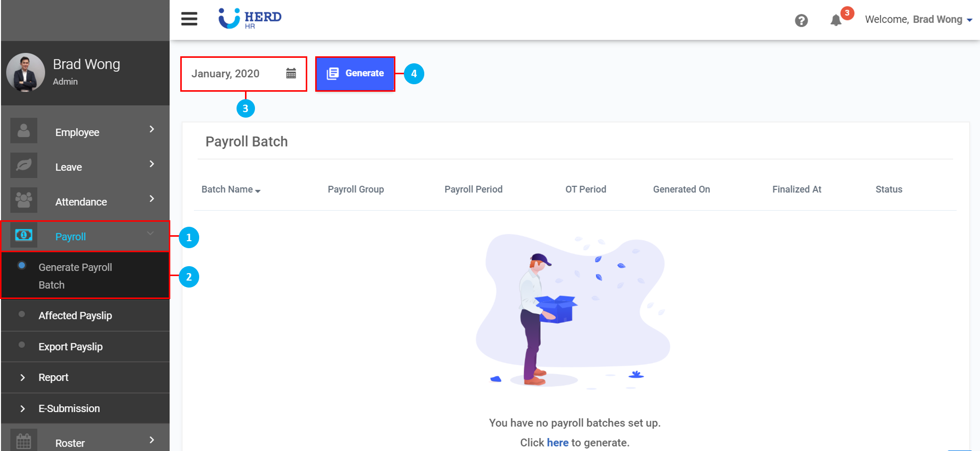Expand the E-Submission submenu chevron
The height and width of the screenshot is (451, 980).
click(22, 409)
